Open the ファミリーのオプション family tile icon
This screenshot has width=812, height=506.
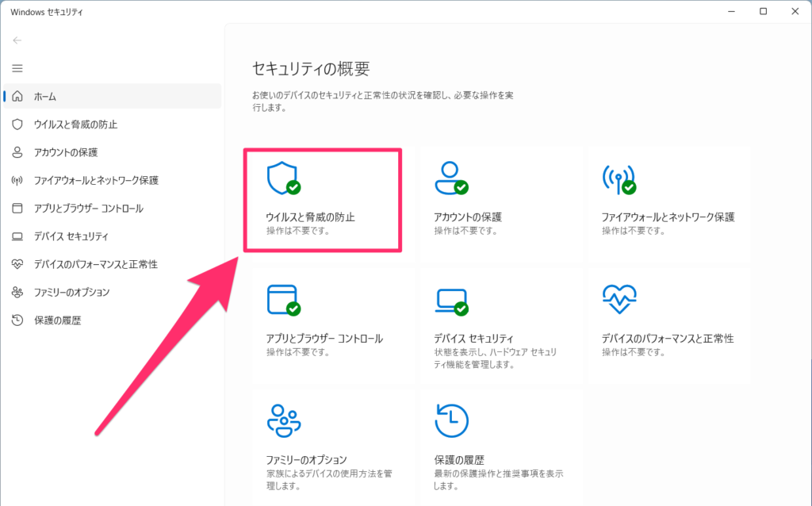click(283, 420)
